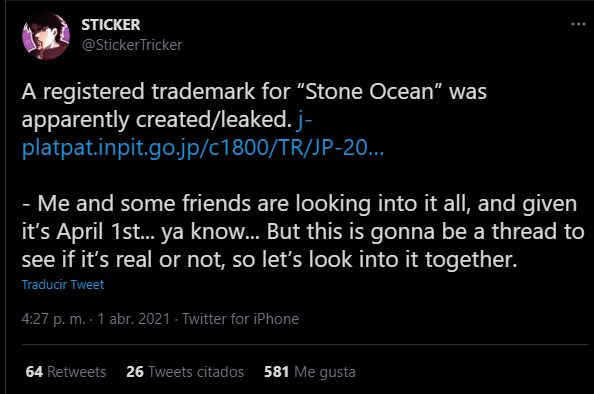Viewport: 594px width, 394px height.
Task: View the 64 Retweets list
Action: pos(66,372)
